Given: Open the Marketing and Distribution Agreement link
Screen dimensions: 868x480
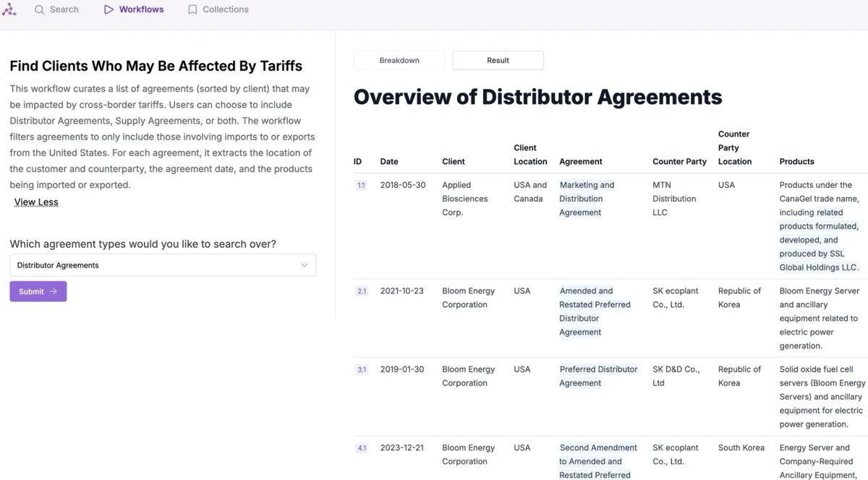Looking at the screenshot, I should click(x=587, y=199).
